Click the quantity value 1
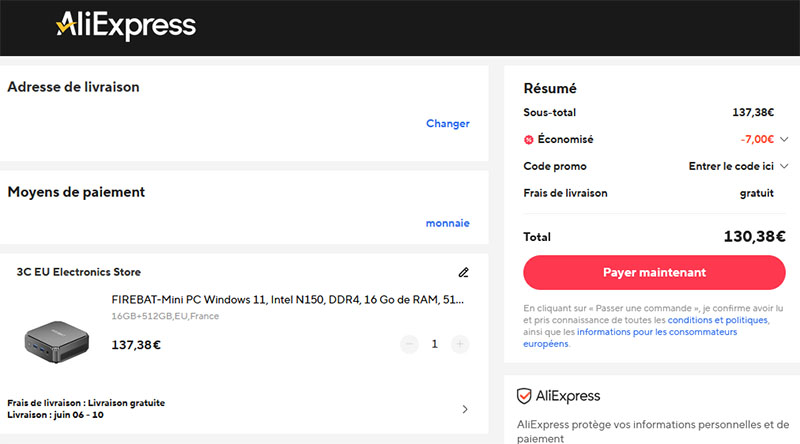Viewport: 800px width, 444px height. click(435, 344)
